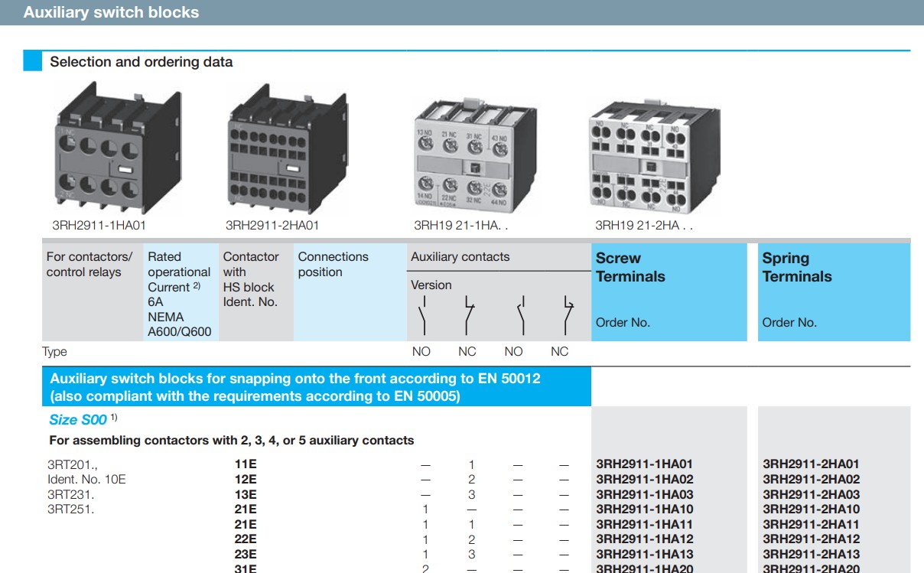
Task: Click the 3RH2911-2HA01 product photo
Action: point(287,148)
